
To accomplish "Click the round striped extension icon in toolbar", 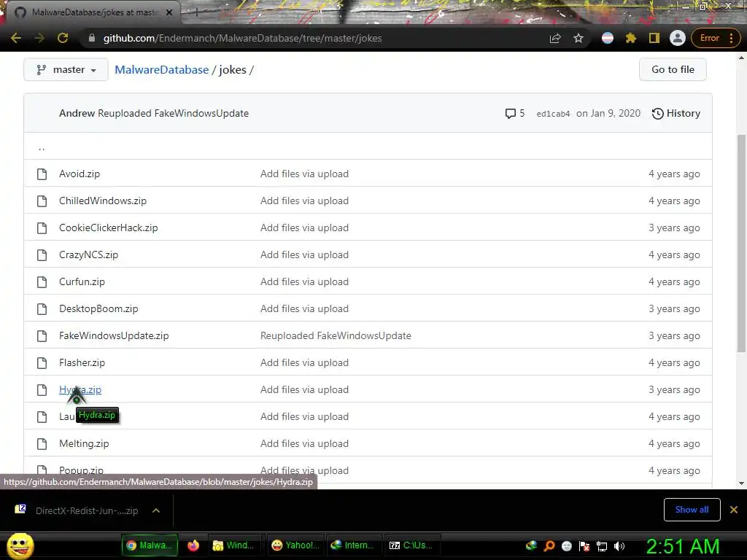I will (x=608, y=38).
